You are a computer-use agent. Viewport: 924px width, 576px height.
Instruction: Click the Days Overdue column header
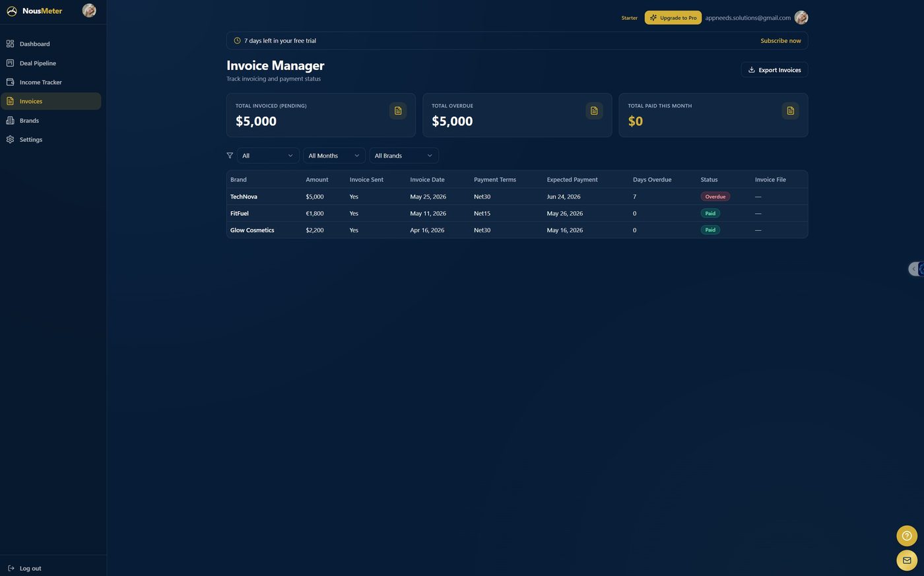[652, 179]
